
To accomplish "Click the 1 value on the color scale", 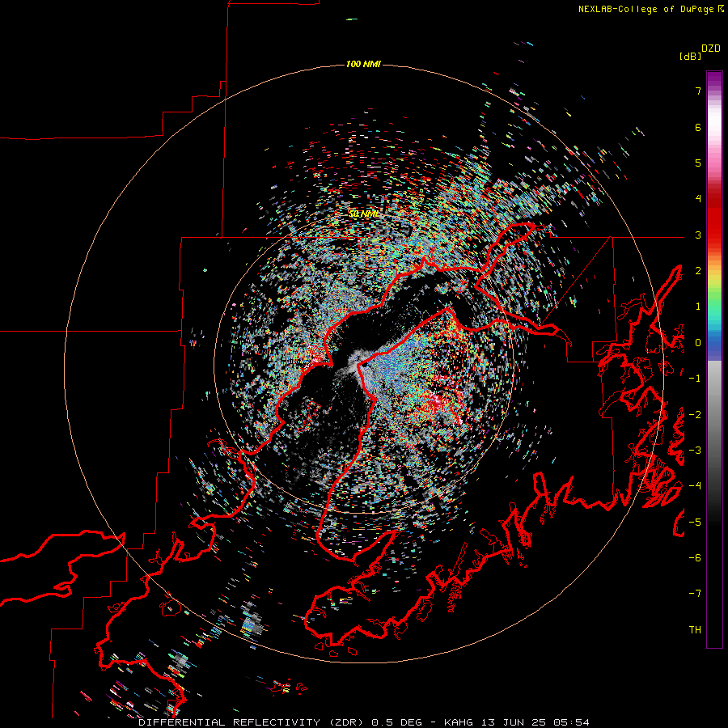I will coord(698,307).
